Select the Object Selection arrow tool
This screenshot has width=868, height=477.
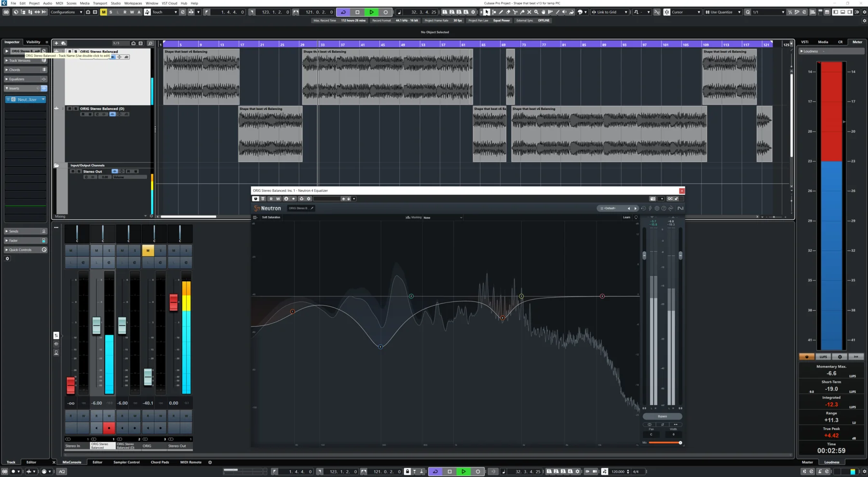(x=487, y=12)
